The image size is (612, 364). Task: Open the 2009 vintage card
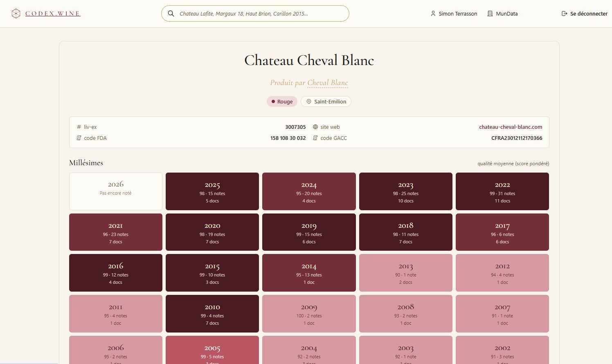pos(309,314)
